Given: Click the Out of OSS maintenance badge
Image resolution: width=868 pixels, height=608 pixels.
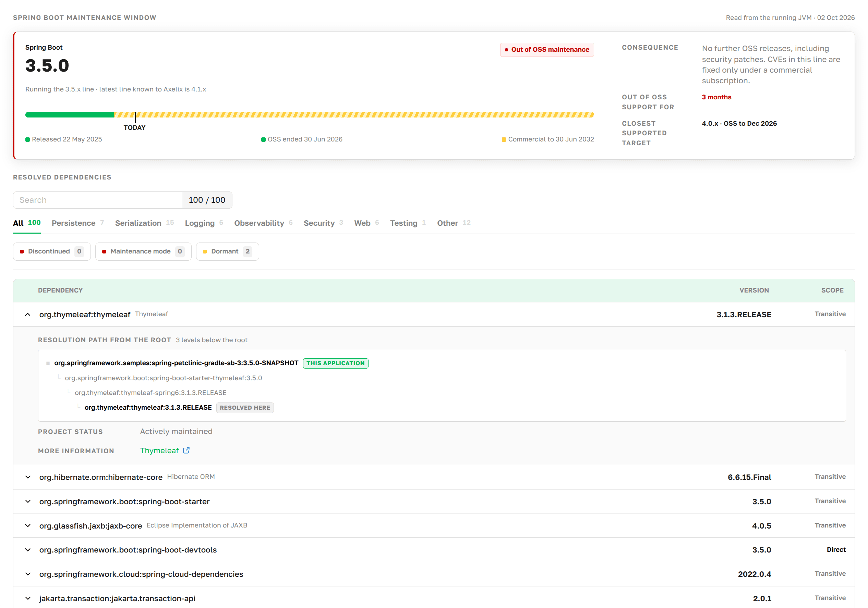Looking at the screenshot, I should tap(547, 49).
